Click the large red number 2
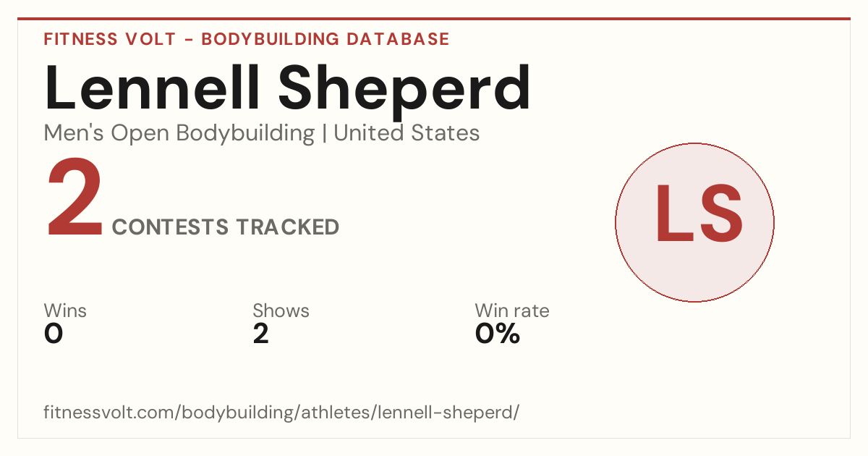 pos(75,200)
